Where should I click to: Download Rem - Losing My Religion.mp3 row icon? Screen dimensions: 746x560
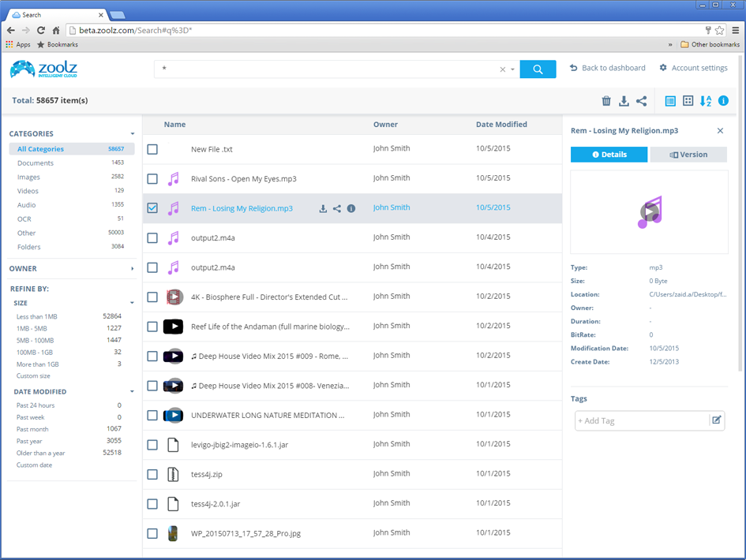tap(323, 208)
